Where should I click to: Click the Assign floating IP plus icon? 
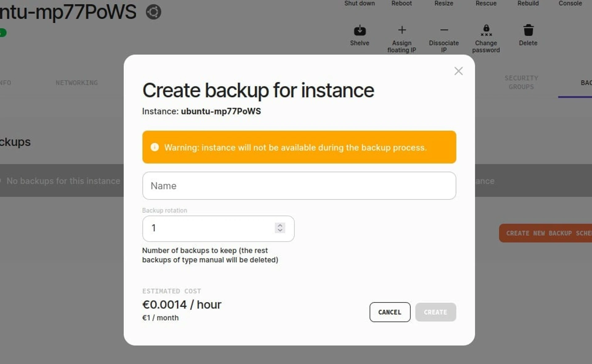(x=402, y=30)
